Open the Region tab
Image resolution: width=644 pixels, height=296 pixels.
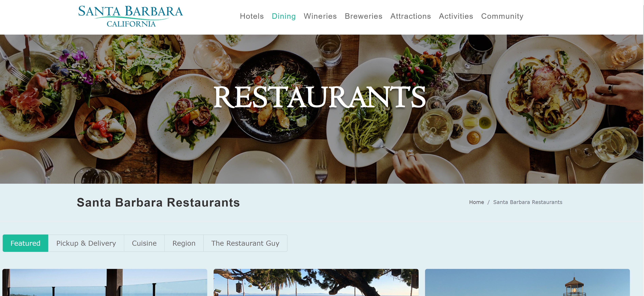[x=184, y=243]
